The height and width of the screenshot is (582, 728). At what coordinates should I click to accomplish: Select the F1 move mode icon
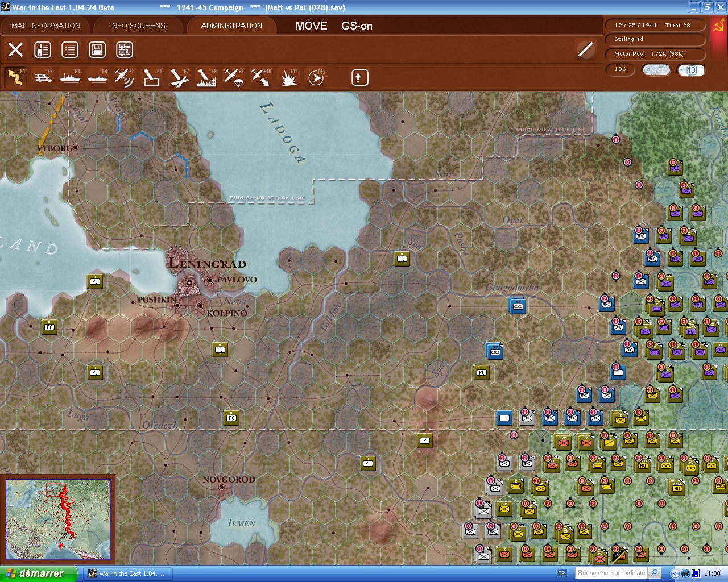pyautogui.click(x=15, y=77)
